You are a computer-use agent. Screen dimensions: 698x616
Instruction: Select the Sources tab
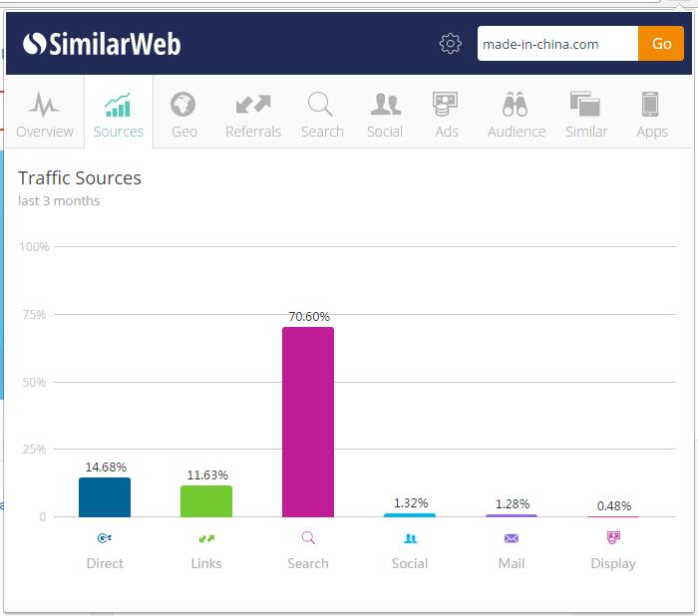(x=119, y=114)
